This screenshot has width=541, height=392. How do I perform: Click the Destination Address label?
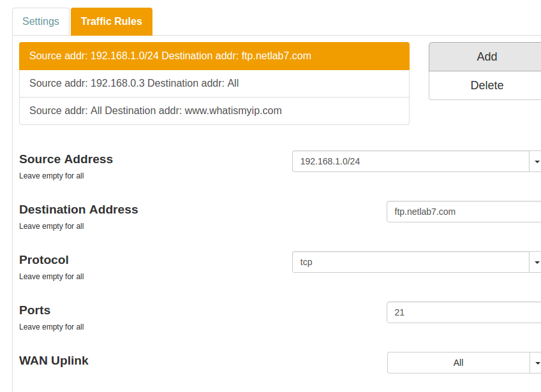[x=78, y=210]
